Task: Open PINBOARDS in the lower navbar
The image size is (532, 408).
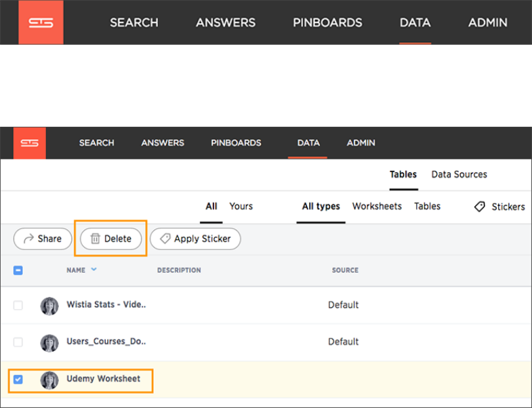Action: [x=236, y=143]
